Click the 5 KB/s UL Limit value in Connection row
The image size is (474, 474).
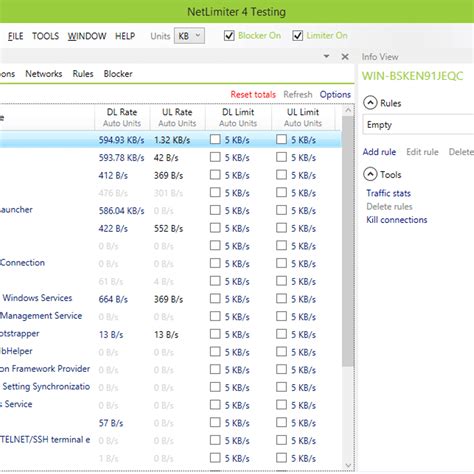[303, 264]
